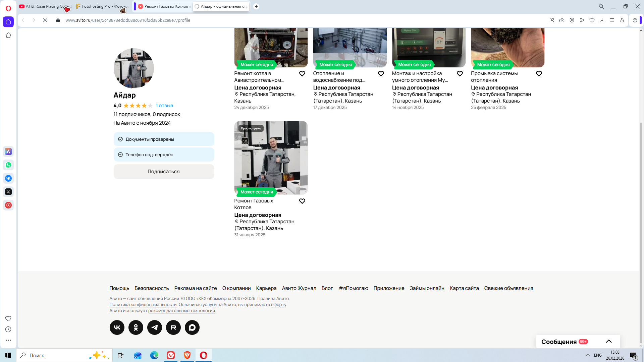Open Opera history clock icon in sidebar

(8, 329)
